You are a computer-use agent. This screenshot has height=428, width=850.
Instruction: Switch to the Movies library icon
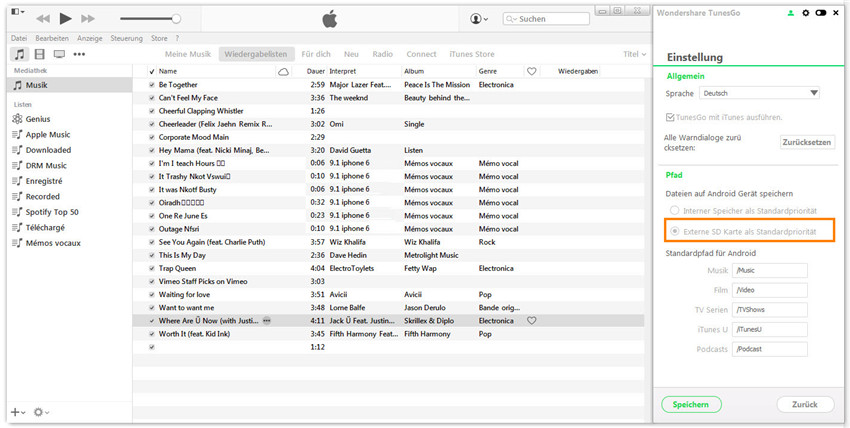pyautogui.click(x=40, y=54)
